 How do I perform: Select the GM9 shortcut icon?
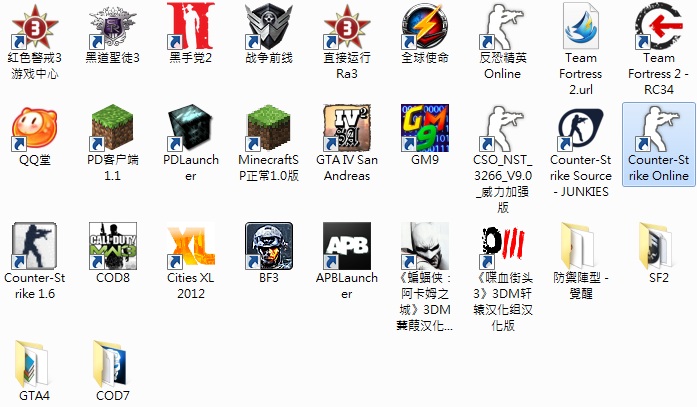425,128
